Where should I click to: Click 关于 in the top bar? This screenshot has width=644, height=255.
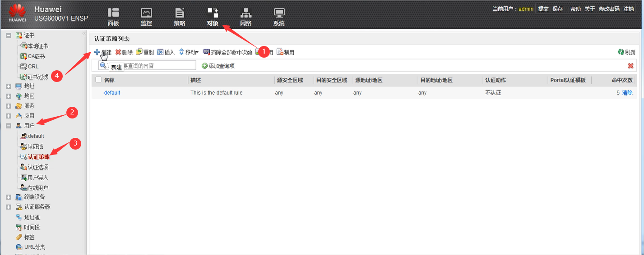pyautogui.click(x=590, y=9)
